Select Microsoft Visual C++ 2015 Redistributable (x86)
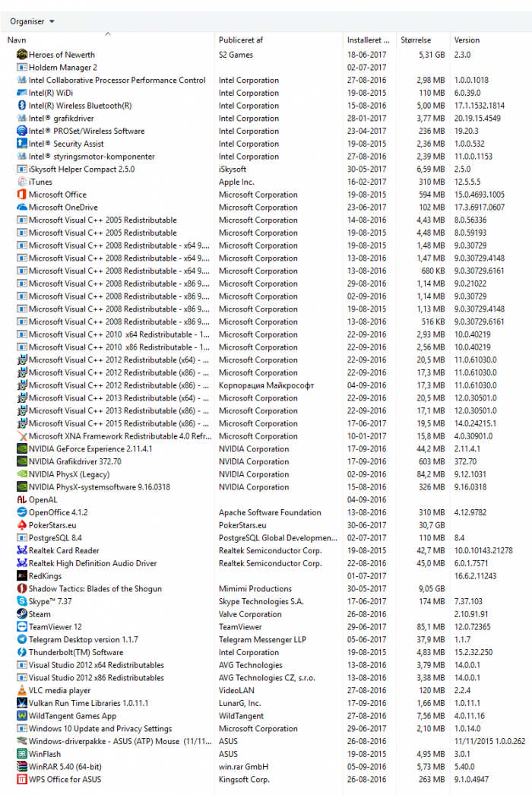Image resolution: width=532 pixels, height=795 pixels. 119,423
